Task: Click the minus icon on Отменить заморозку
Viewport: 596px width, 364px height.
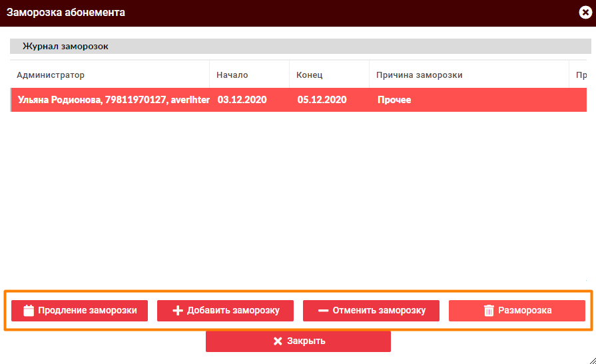Action: [324, 310]
